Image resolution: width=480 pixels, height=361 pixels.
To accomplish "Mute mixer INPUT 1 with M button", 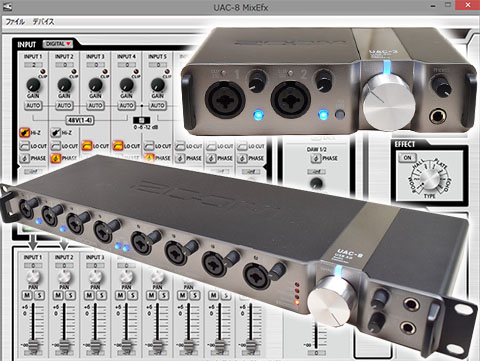I will pos(27,295).
